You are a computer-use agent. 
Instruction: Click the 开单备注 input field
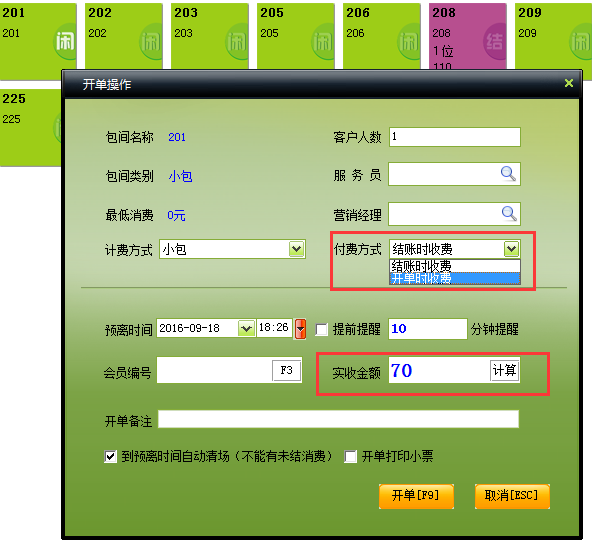coord(338,419)
